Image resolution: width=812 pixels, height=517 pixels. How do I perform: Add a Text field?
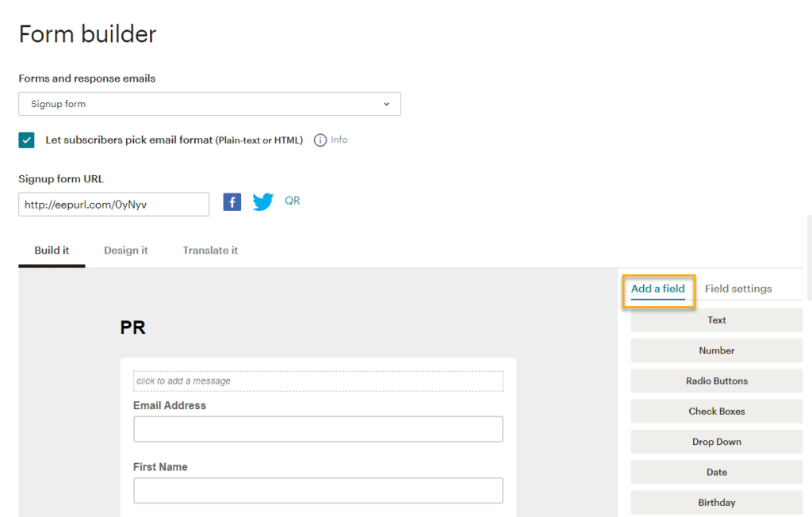(x=717, y=320)
